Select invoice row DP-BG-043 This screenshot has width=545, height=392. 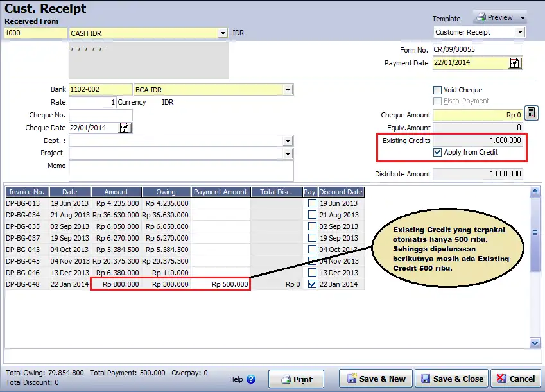click(x=185, y=250)
